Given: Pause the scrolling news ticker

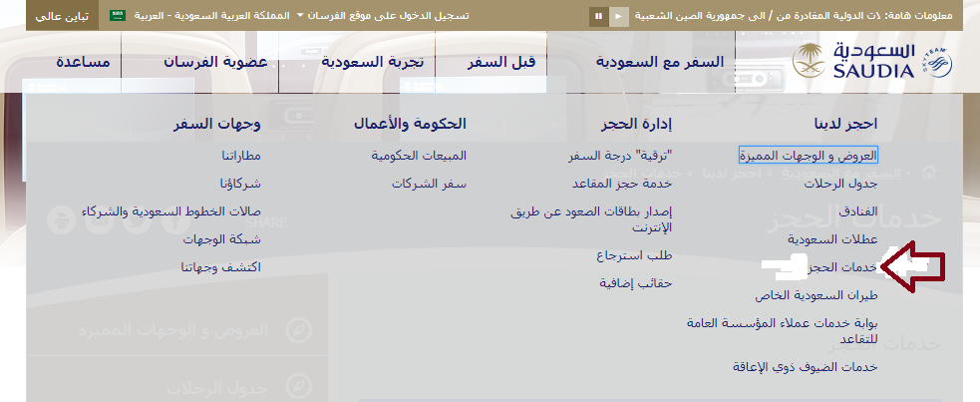Looking at the screenshot, I should pos(598,16).
